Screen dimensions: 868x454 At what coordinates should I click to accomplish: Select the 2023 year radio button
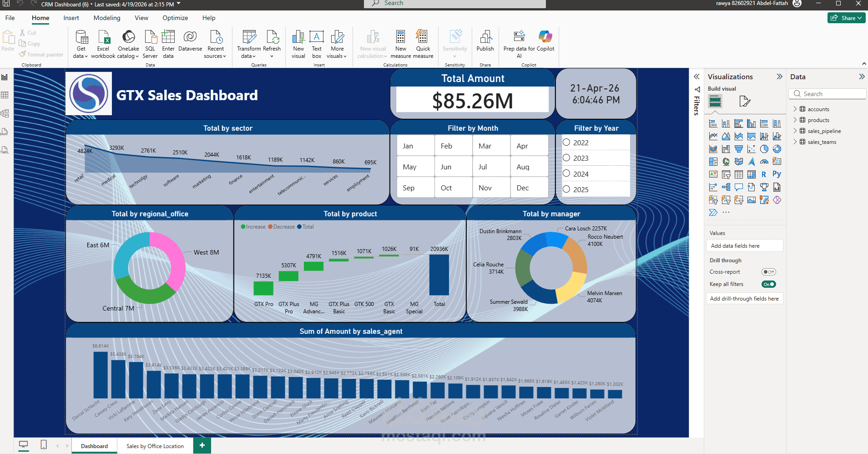566,158
